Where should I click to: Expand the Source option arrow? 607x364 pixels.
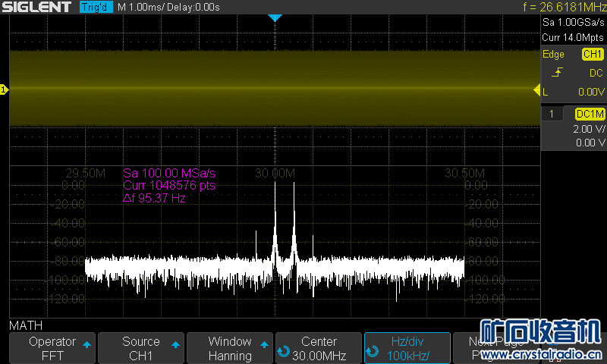(175, 344)
